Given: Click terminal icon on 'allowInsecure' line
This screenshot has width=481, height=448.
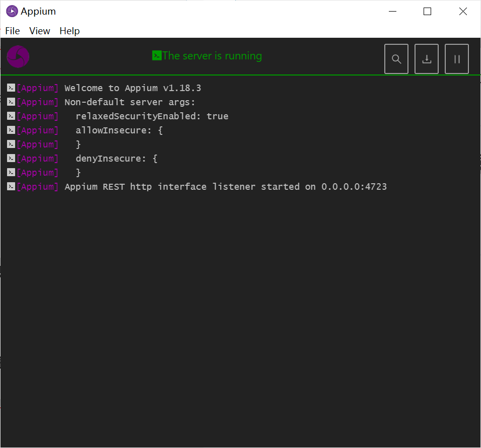Looking at the screenshot, I should point(11,130).
